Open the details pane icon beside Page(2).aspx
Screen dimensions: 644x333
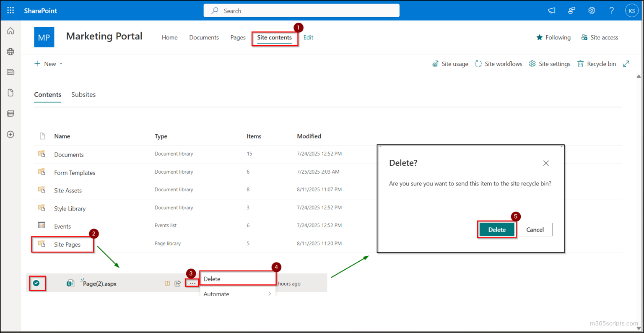click(x=167, y=283)
